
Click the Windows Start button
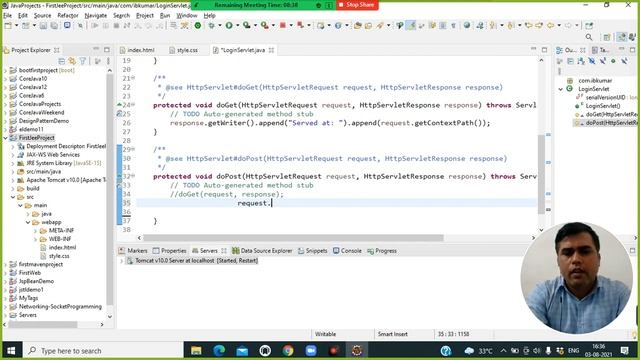11,350
